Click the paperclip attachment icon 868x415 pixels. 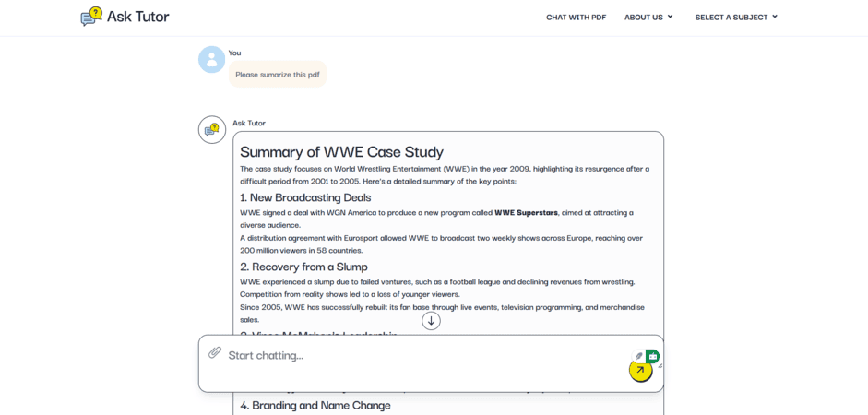215,352
